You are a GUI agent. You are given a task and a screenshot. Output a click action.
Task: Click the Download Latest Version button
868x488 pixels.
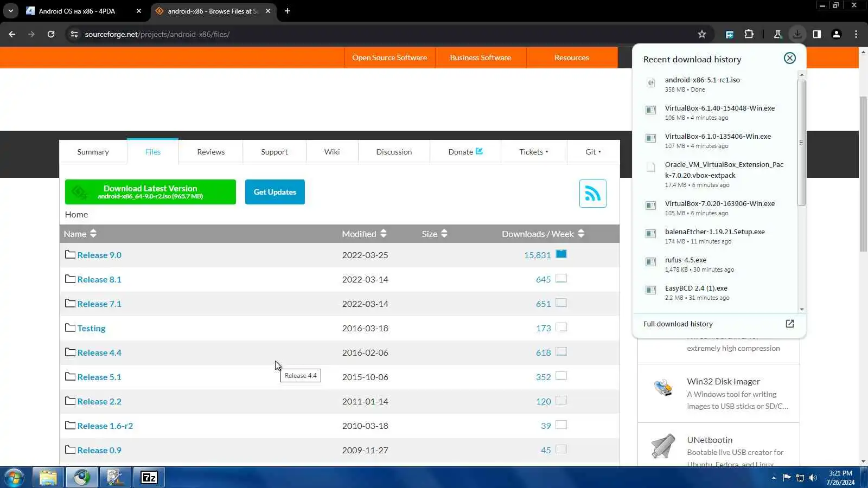pyautogui.click(x=150, y=192)
